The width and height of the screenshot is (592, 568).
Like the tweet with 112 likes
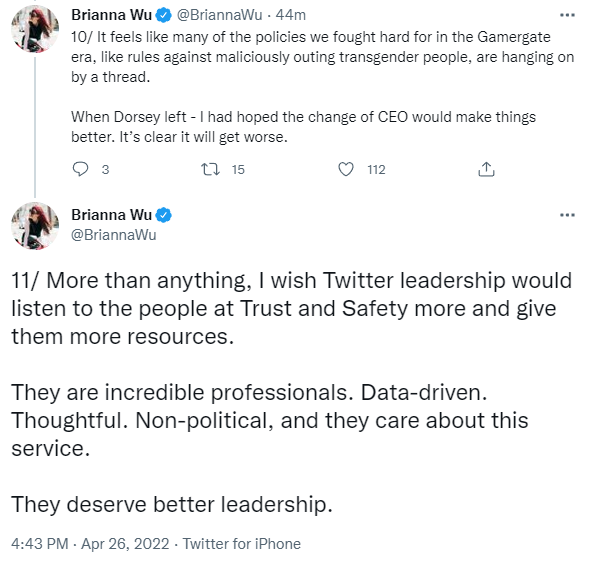tap(345, 169)
